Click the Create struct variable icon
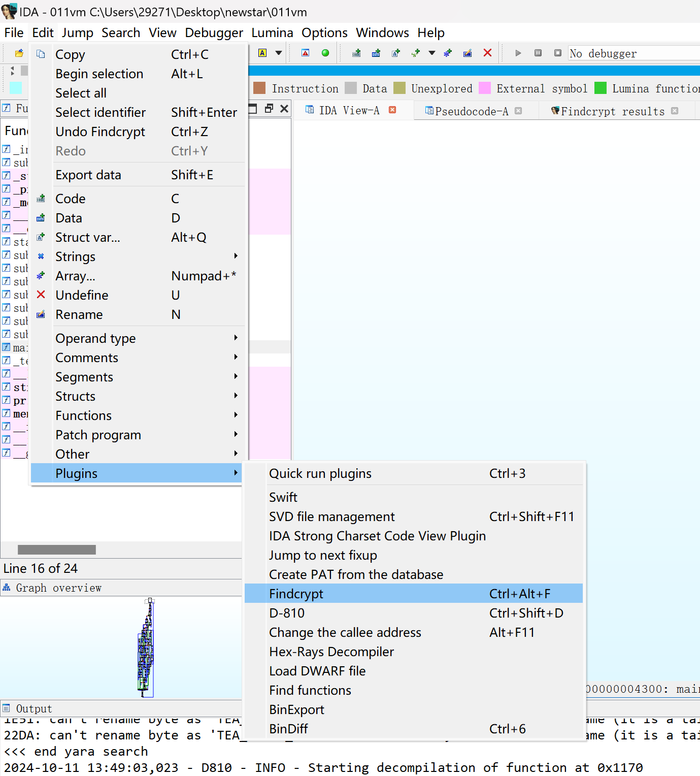The height and width of the screenshot is (776, 700). 396,52
